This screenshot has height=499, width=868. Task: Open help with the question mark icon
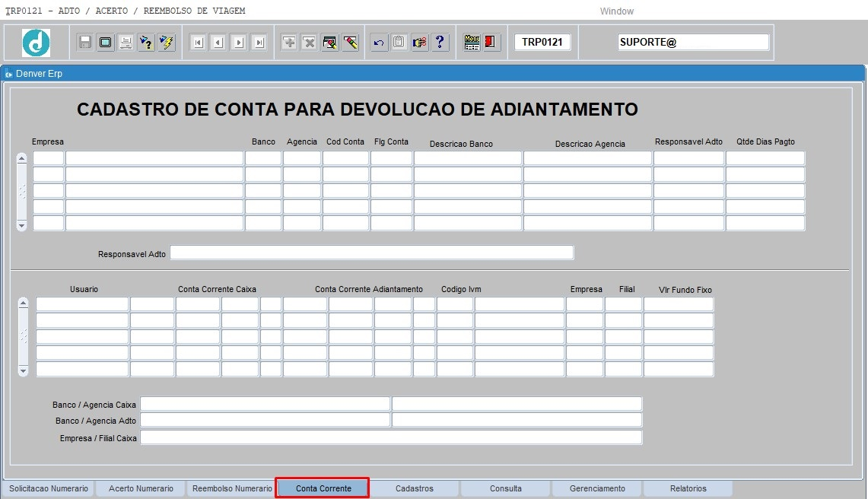click(440, 43)
